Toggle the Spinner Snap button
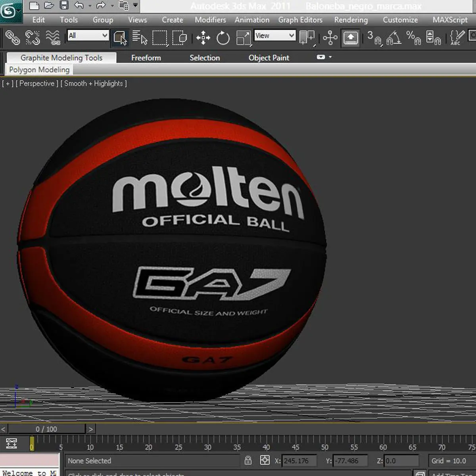The image size is (476, 476). pos(433,38)
